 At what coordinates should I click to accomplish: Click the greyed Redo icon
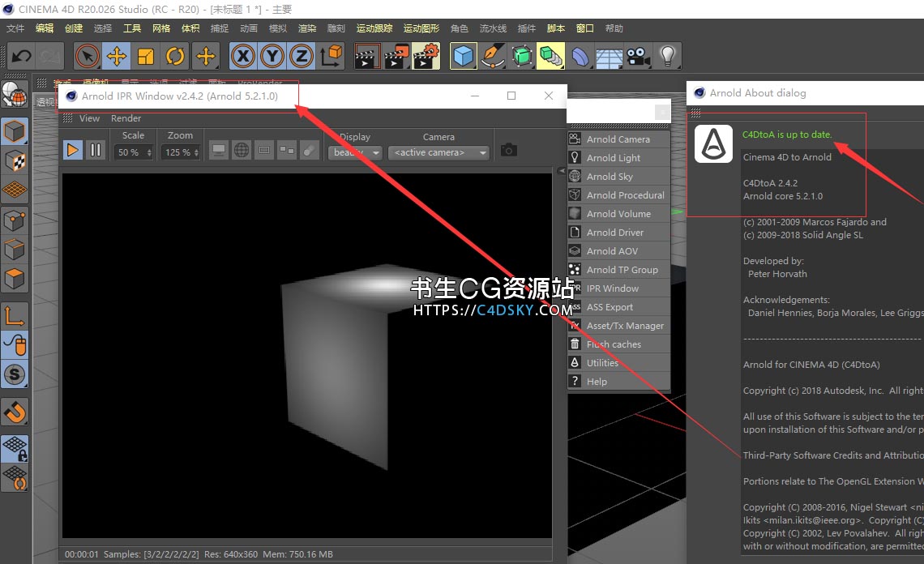click(50, 56)
